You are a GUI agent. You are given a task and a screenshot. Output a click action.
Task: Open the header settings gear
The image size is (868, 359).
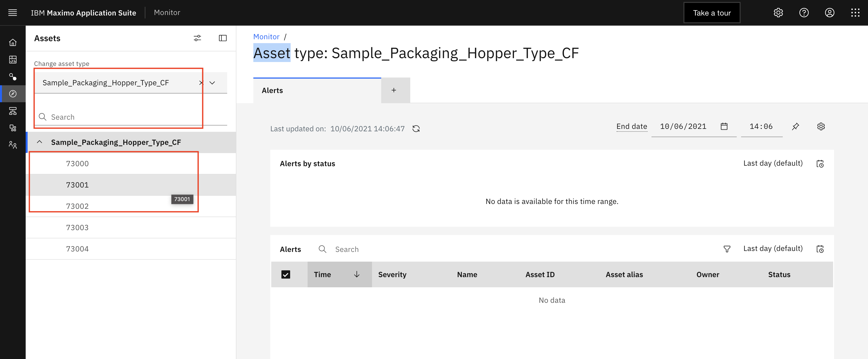click(x=778, y=13)
